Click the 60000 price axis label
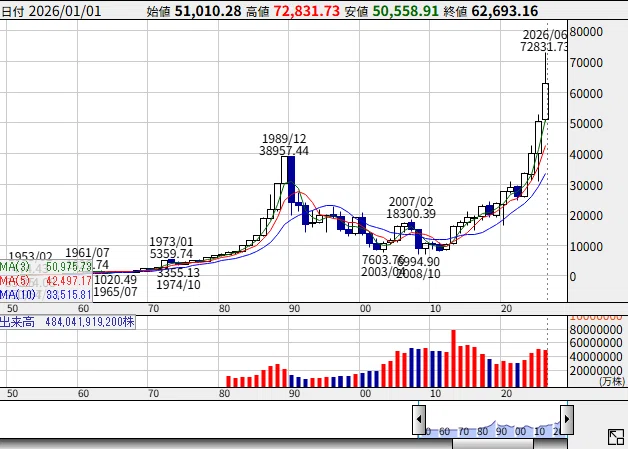This screenshot has width=628, height=449. (586, 94)
